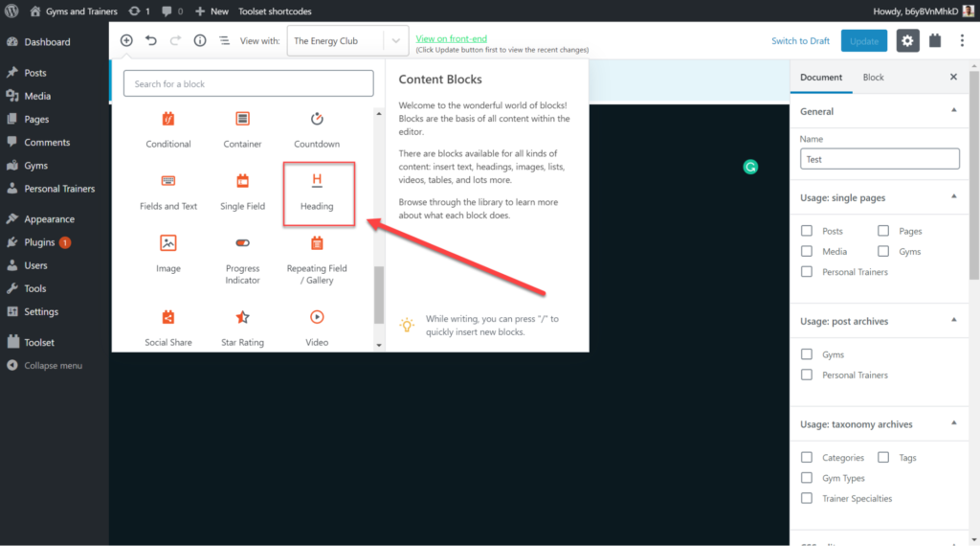This screenshot has width=980, height=546.
Task: Check the Gym Types checkbox
Action: coord(807,478)
